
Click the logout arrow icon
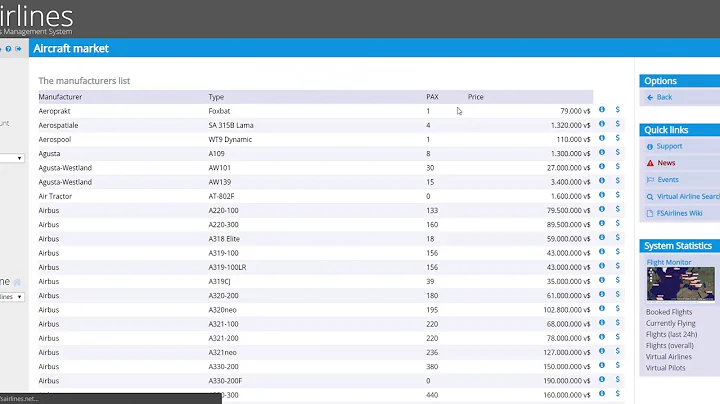tap(18, 49)
